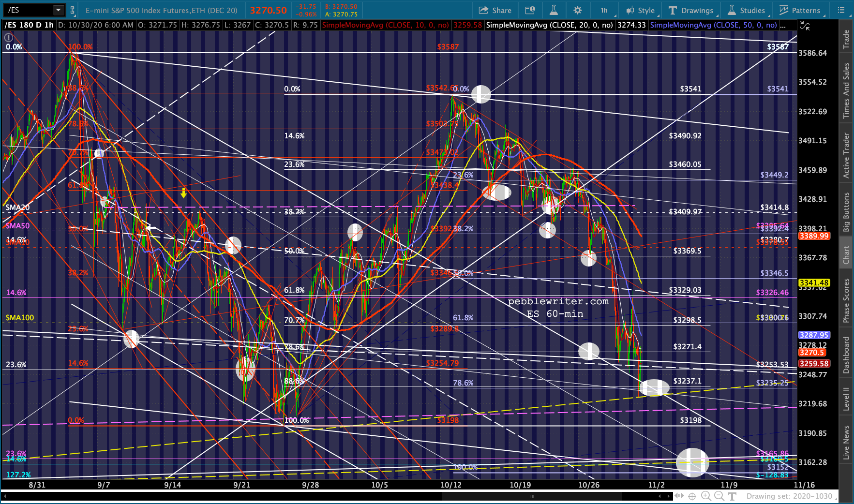The width and height of the screenshot is (854, 504).
Task: Open the Studies menu
Action: click(x=746, y=10)
